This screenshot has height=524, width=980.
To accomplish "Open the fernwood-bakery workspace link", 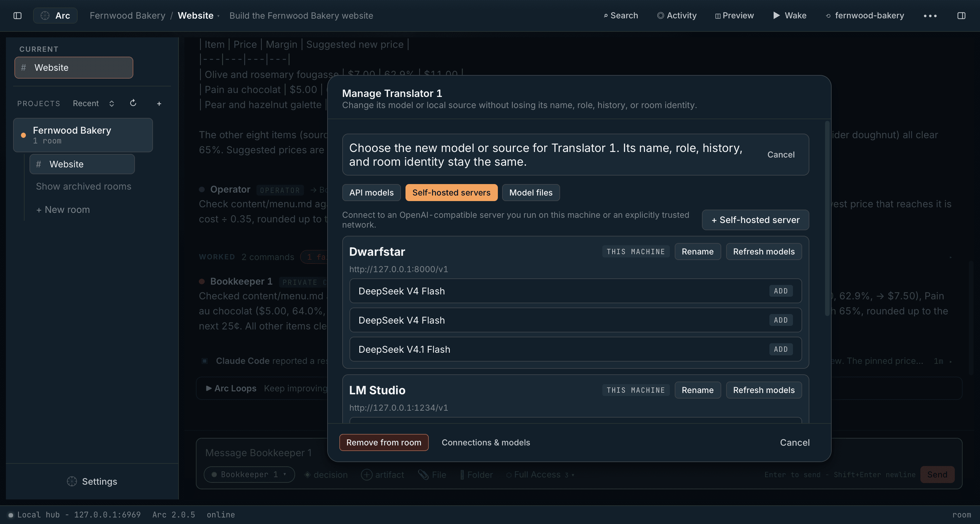I will [x=864, y=16].
